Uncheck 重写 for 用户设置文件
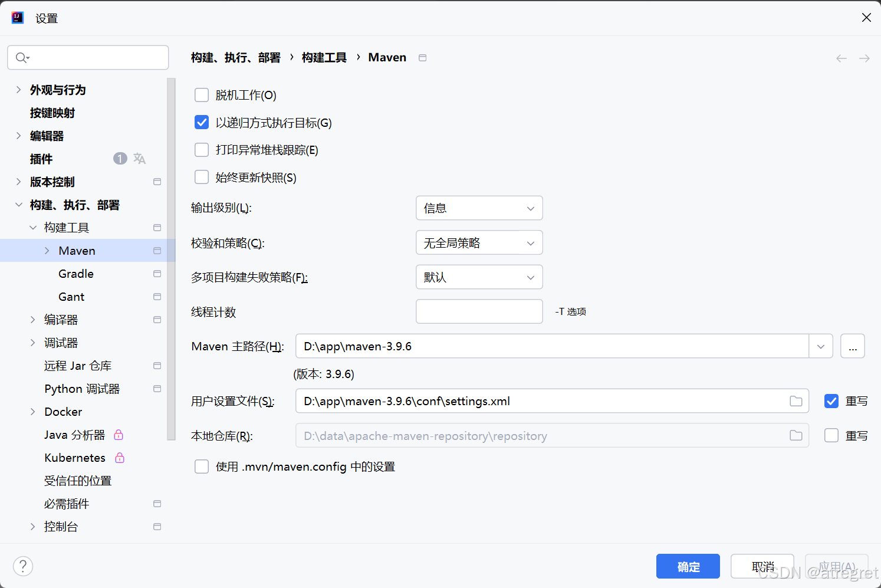881x588 pixels. click(x=831, y=401)
